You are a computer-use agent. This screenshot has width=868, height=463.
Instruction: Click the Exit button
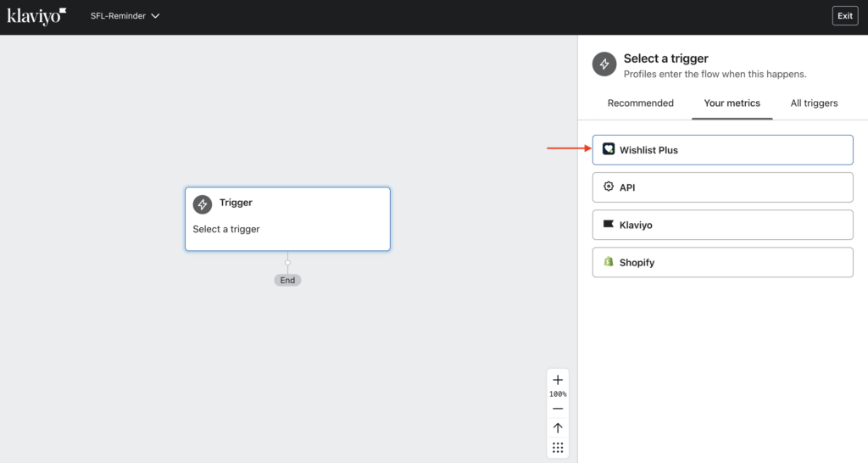point(845,16)
